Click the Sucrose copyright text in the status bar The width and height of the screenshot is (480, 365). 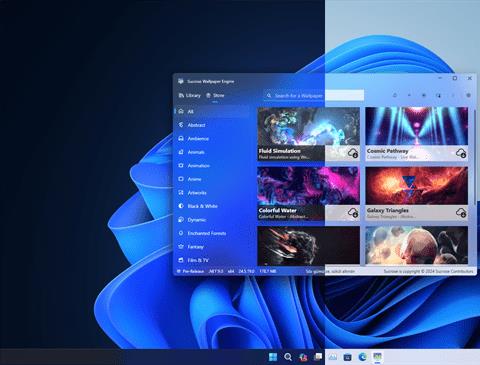tap(428, 271)
